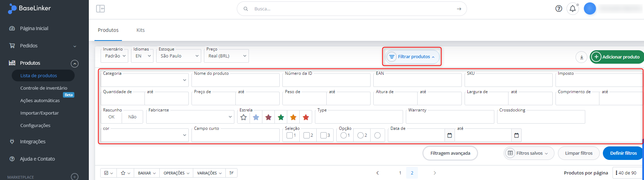Screen dimensions: 644x180
Task: Tick Seleção checkbox 3
Action: point(323,135)
